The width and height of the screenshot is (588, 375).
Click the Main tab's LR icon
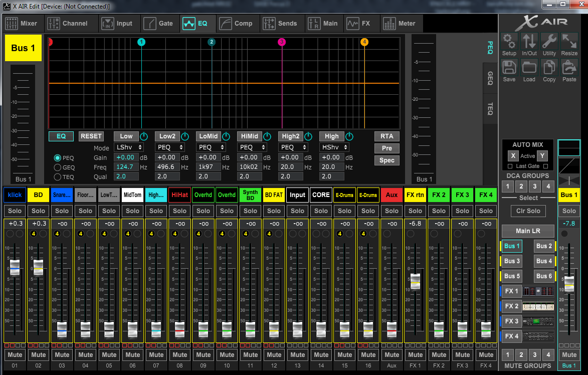(314, 23)
